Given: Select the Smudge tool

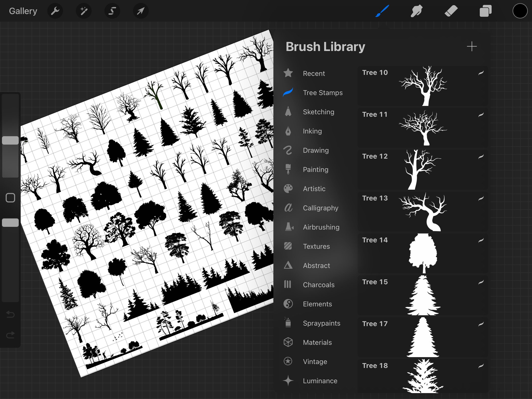Looking at the screenshot, I should click(416, 11).
